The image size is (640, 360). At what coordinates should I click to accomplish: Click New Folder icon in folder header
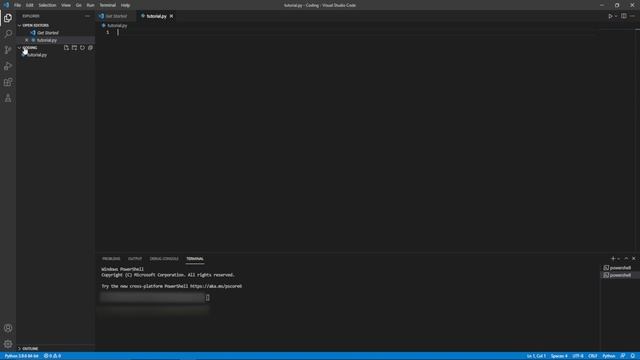(x=74, y=48)
